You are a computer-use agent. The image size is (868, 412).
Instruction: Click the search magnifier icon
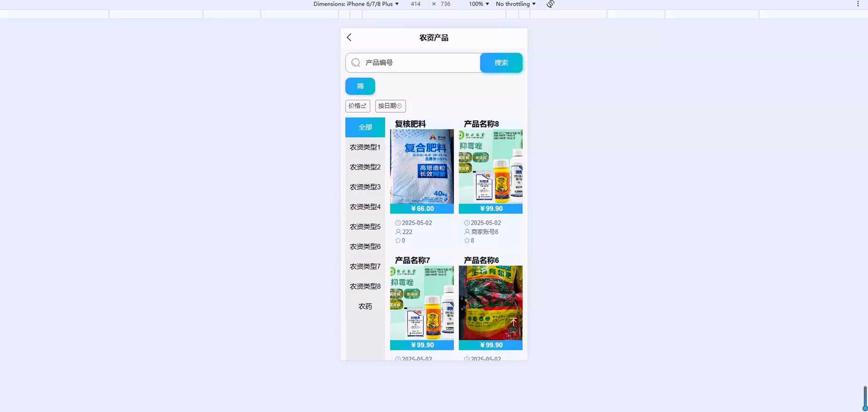click(x=356, y=63)
